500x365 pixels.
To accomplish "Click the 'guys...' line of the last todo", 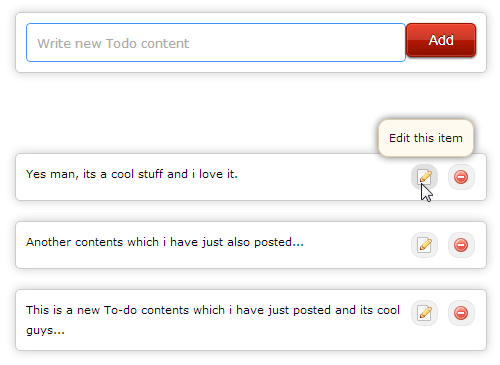I will pos(45,331).
